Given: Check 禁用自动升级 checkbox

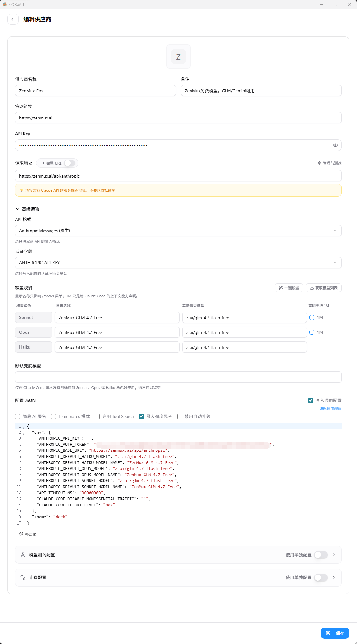Looking at the screenshot, I should point(180,416).
